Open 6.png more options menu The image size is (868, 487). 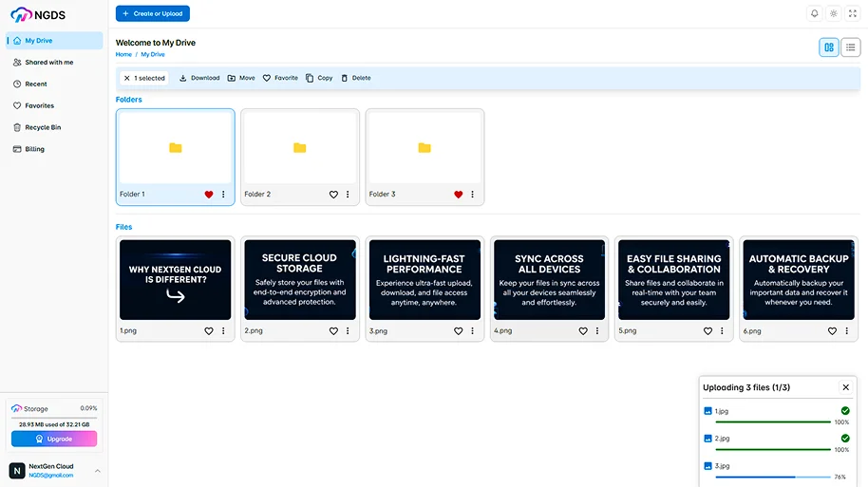coord(846,331)
